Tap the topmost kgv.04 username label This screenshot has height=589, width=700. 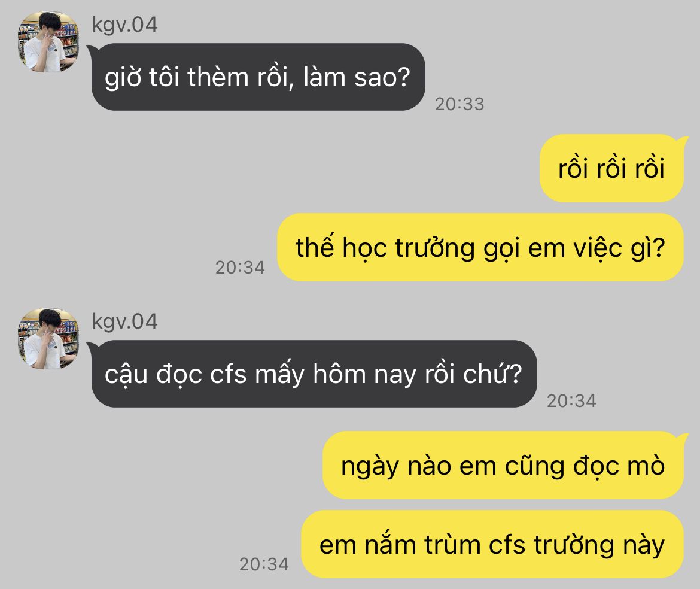[x=124, y=25]
